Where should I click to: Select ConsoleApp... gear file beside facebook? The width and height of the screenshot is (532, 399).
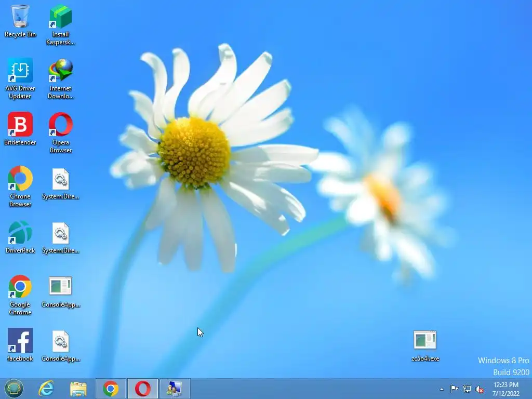[x=60, y=345]
